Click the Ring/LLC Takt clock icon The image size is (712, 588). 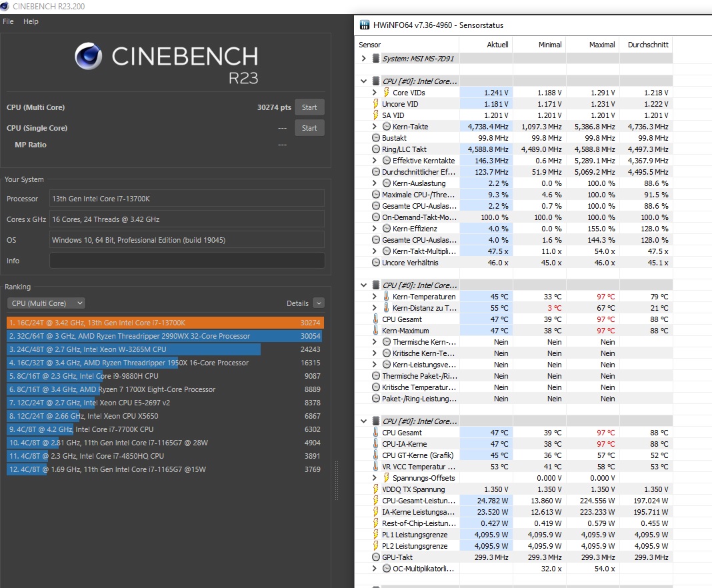click(x=376, y=149)
